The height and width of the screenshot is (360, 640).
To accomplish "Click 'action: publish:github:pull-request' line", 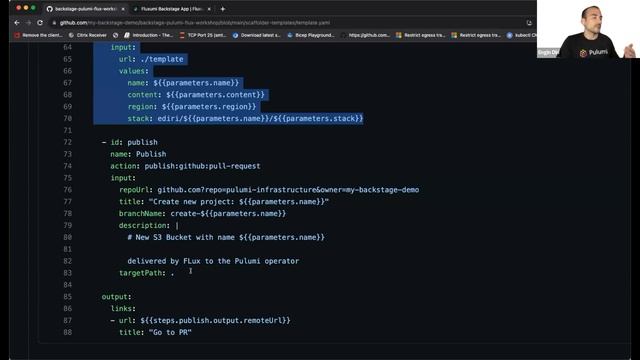I will (185, 166).
